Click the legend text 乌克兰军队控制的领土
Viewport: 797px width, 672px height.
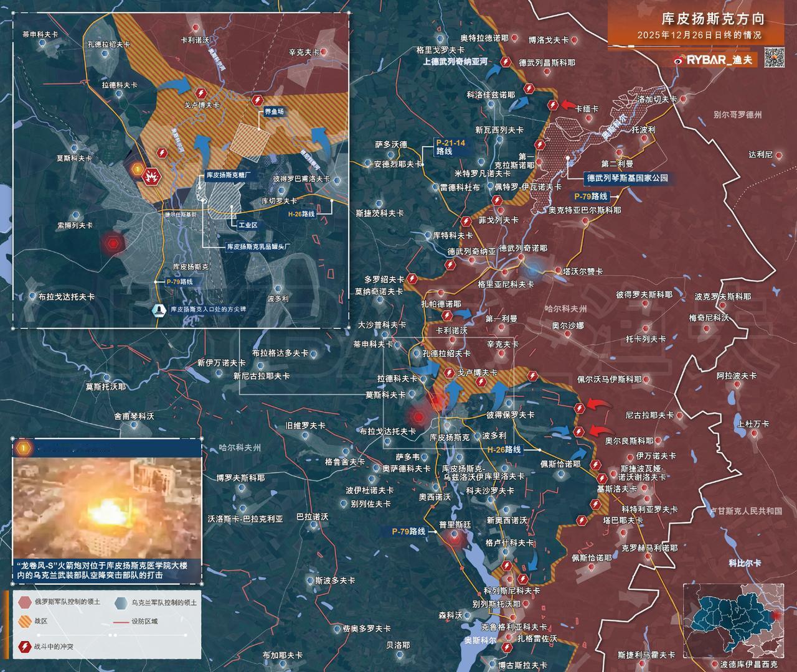pyautogui.click(x=164, y=602)
